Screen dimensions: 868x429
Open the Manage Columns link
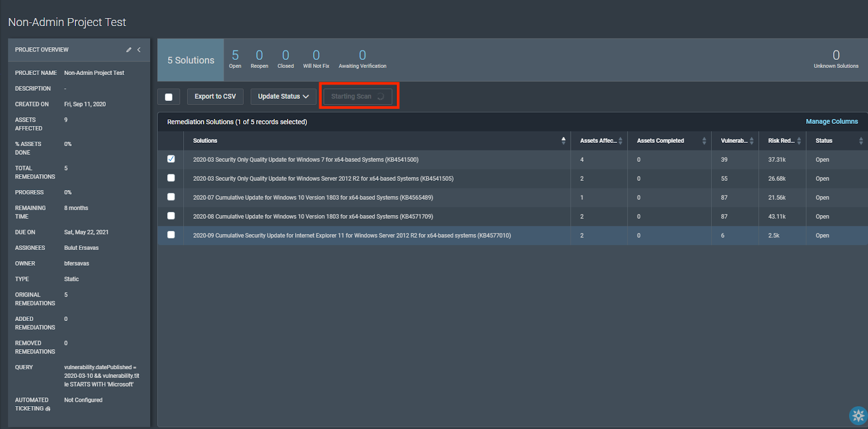coord(831,122)
